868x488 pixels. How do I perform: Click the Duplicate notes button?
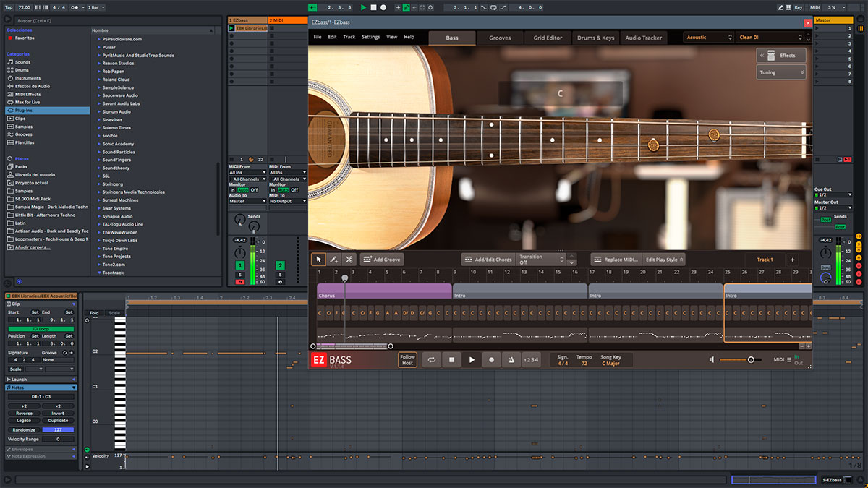(58, 420)
